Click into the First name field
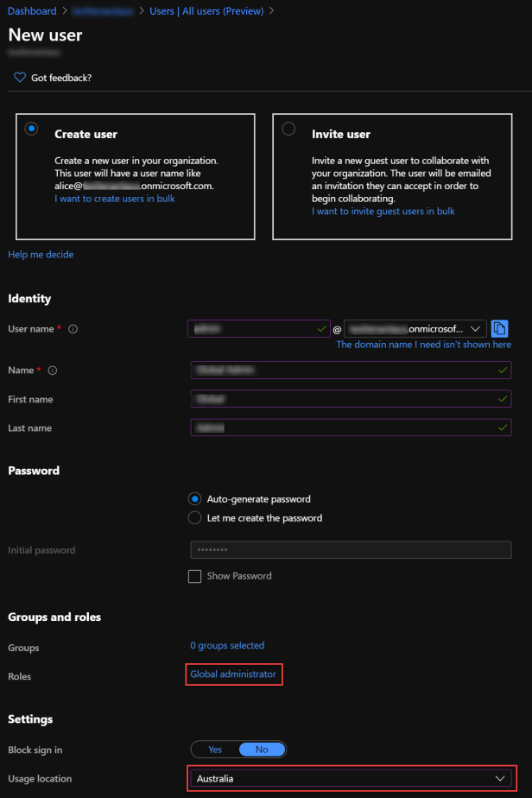The width and height of the screenshot is (532, 798). pyautogui.click(x=351, y=399)
